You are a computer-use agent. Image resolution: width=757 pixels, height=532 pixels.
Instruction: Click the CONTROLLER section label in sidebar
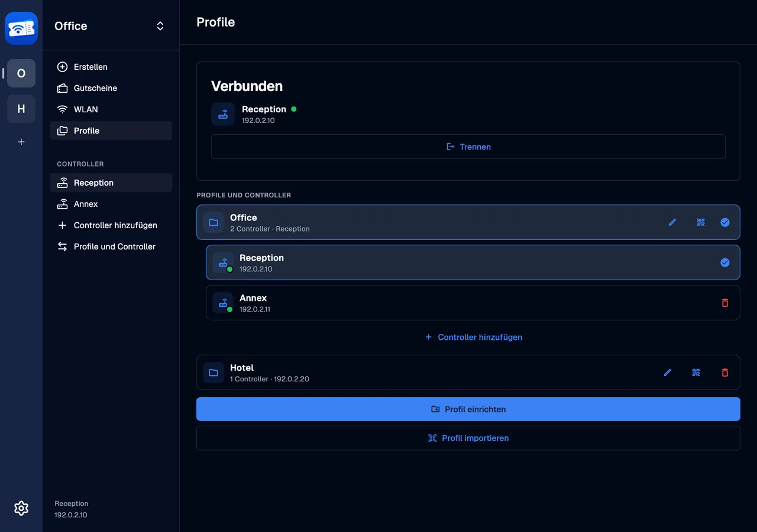tap(80, 164)
